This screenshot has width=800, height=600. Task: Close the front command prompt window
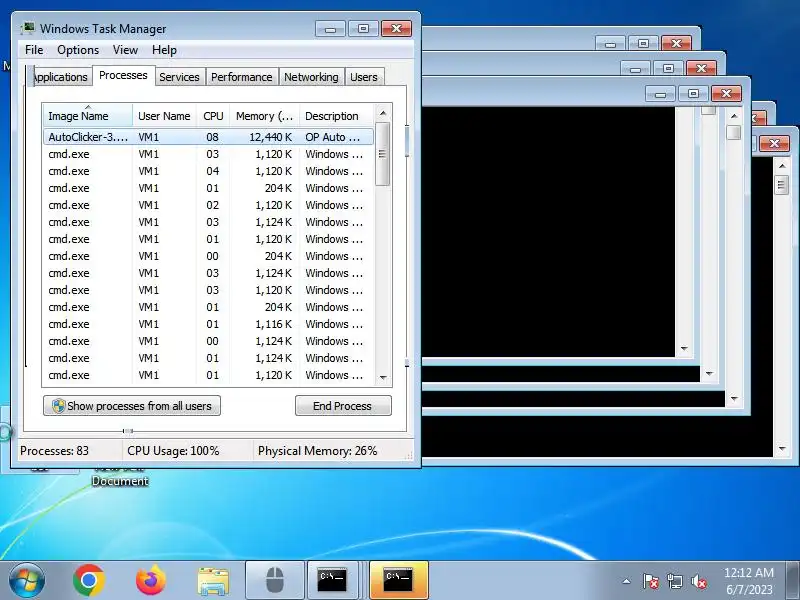click(727, 93)
